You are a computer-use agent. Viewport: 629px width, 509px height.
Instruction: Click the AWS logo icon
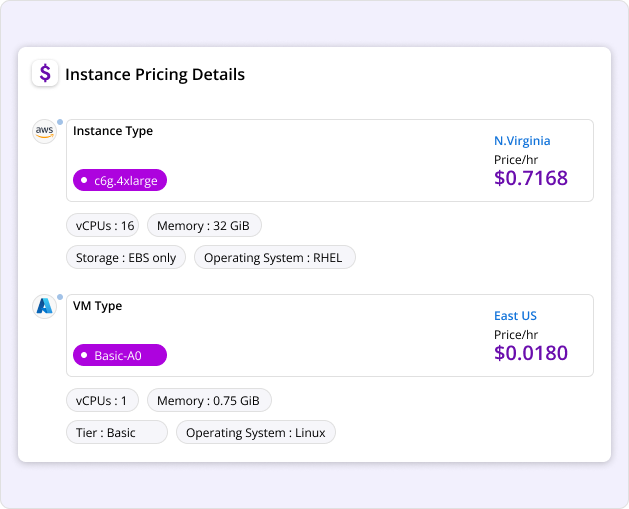[44, 131]
